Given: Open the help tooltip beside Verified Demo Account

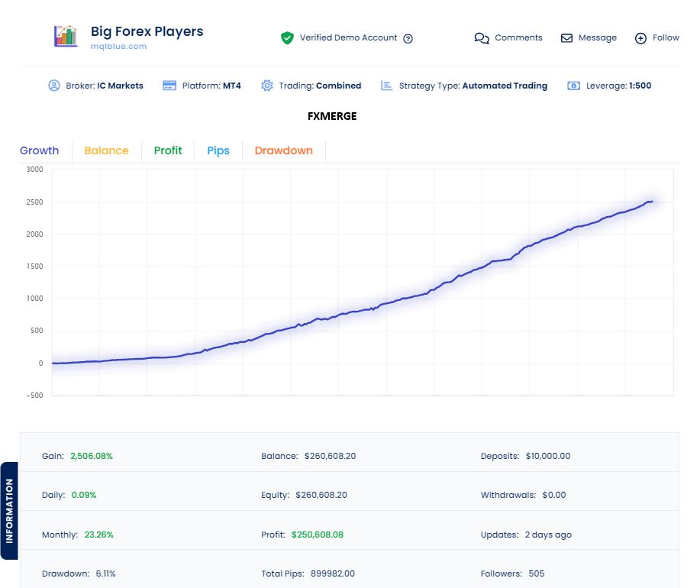Looking at the screenshot, I should coord(408,38).
